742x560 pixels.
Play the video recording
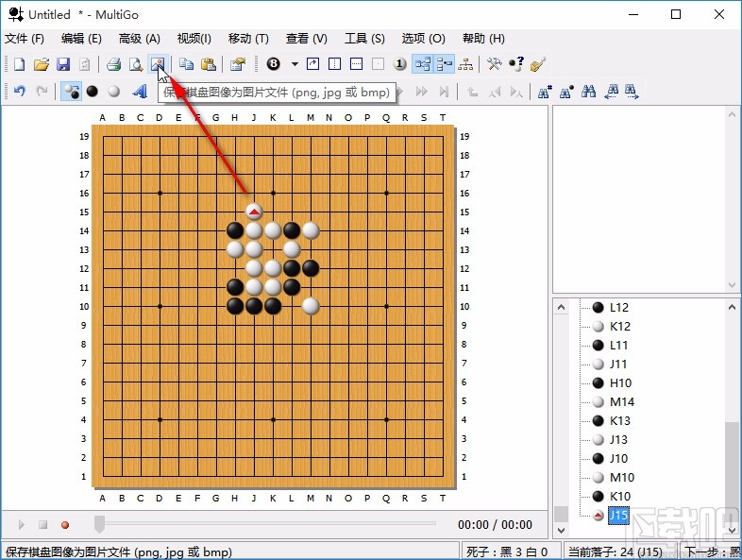[22, 524]
